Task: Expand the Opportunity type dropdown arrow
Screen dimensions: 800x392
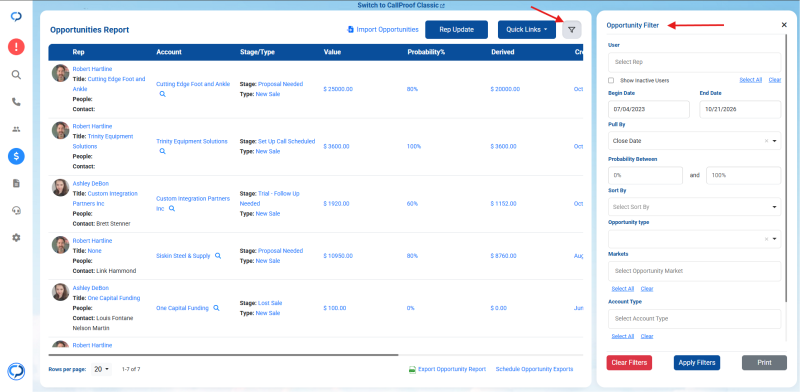Action: (774, 239)
